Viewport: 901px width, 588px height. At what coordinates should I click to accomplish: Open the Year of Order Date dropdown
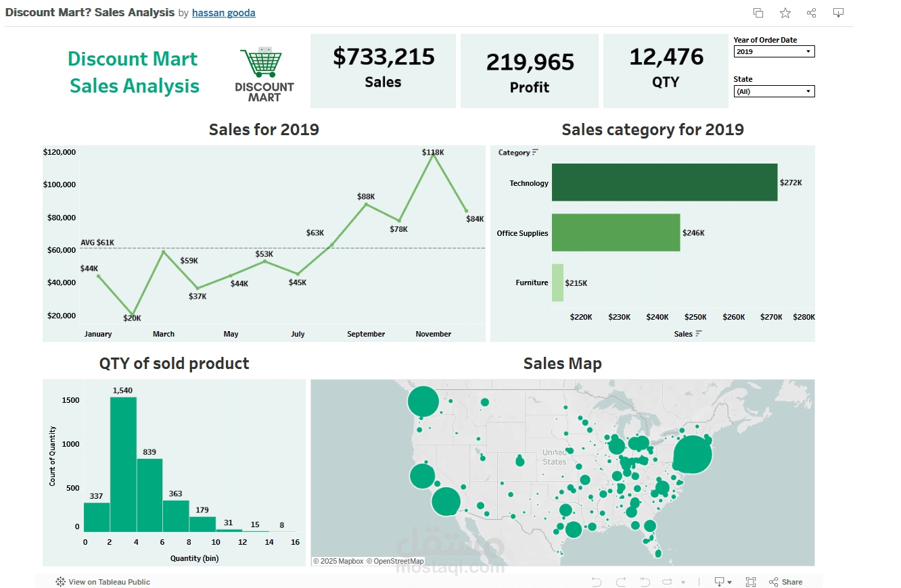click(774, 51)
